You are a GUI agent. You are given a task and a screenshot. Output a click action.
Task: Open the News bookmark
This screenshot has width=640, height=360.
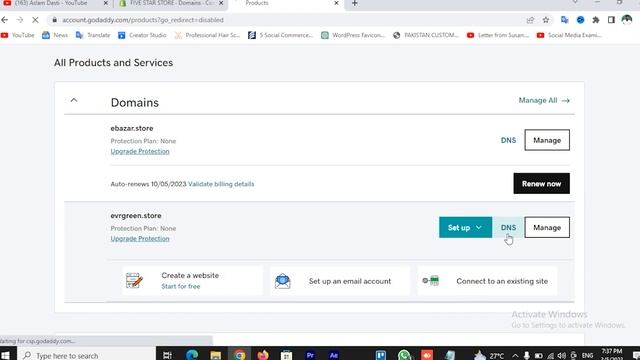coord(55,35)
